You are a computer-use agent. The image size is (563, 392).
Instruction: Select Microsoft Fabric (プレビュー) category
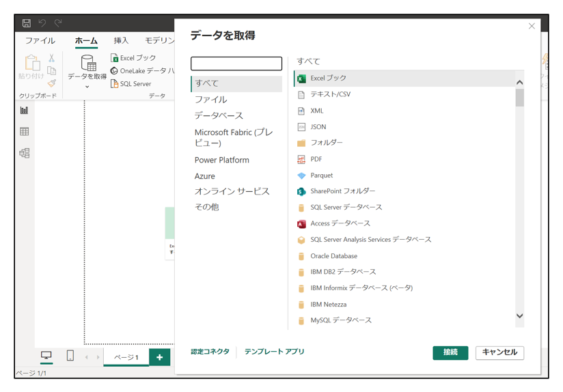click(234, 137)
